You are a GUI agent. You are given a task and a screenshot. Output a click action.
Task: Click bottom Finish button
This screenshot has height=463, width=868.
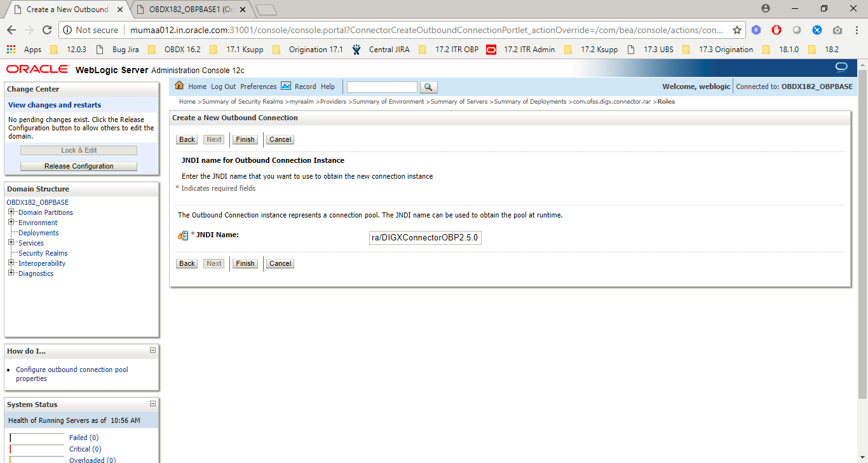tap(245, 263)
